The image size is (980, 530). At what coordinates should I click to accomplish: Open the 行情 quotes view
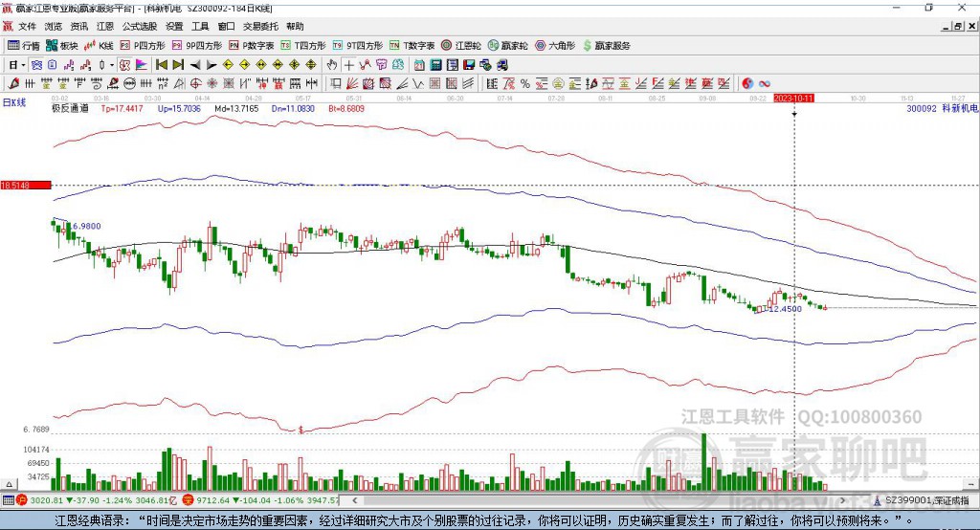(24, 46)
